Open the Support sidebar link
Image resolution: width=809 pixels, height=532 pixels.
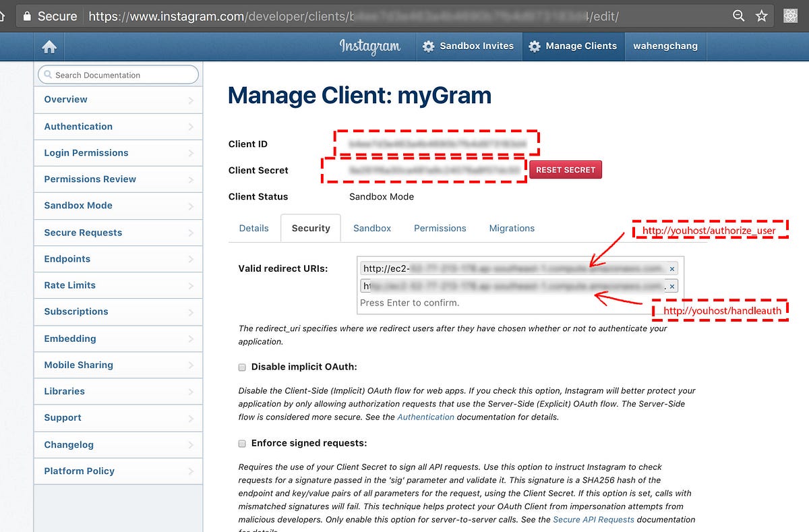[118, 417]
